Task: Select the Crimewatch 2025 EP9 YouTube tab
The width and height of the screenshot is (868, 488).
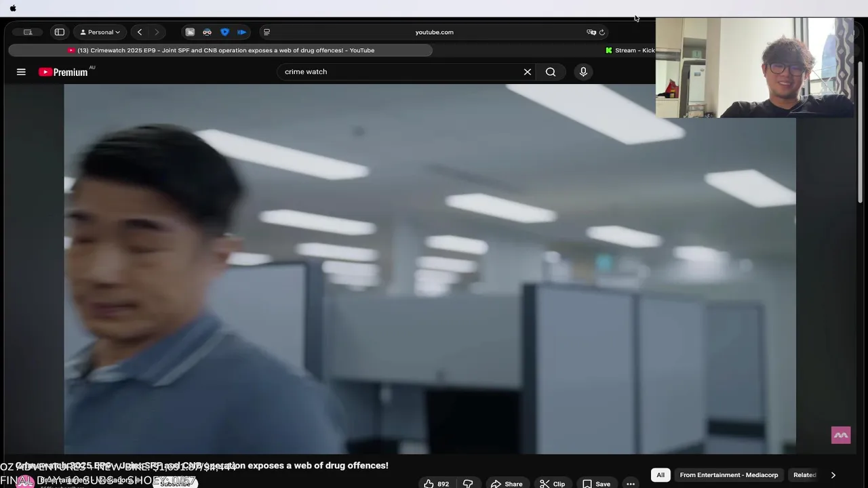Action: [x=220, y=50]
